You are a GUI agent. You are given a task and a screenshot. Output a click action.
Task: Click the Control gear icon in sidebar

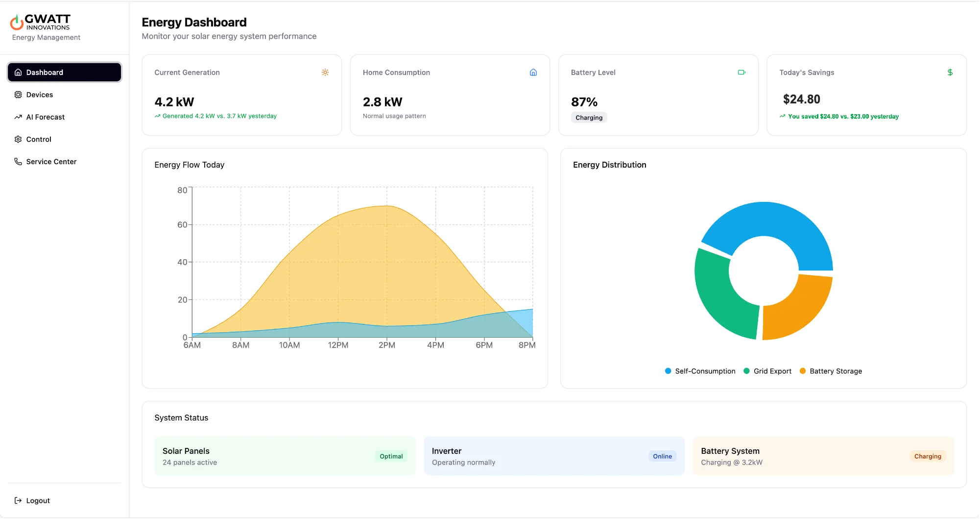coord(18,139)
